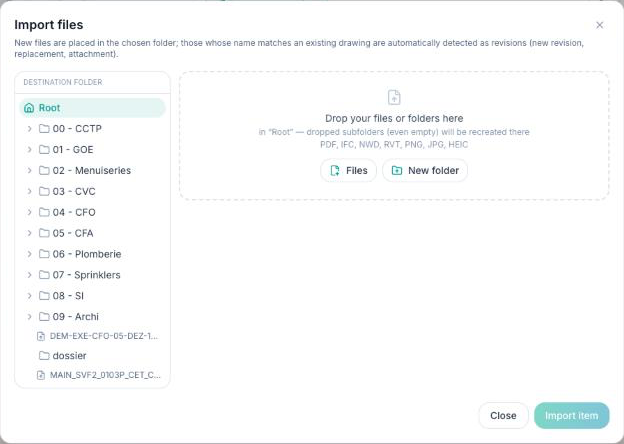Screen dimensions: 624x444
Task: Select folder name 07 - Sprinklers
Action: click(86, 275)
